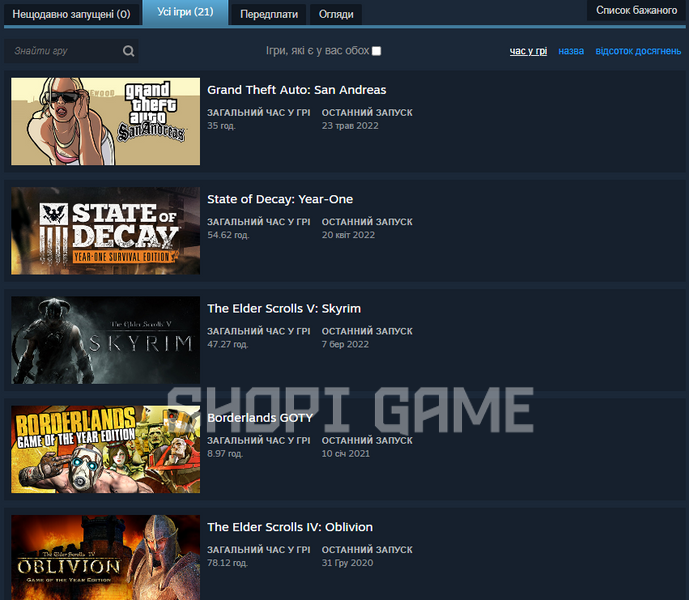Toggle the games you both own checkbox
Image resolution: width=689 pixels, height=600 pixels.
[377, 51]
